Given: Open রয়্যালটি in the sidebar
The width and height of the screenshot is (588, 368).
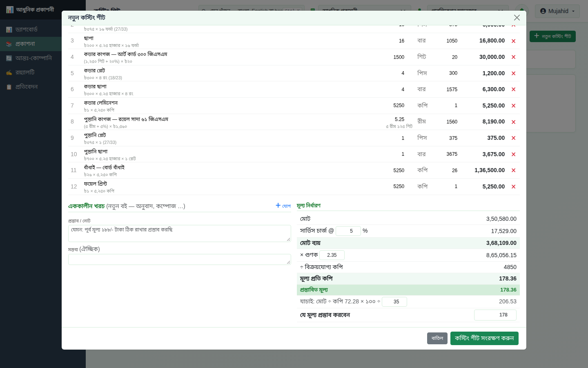Looking at the screenshot, I should coord(31,72).
